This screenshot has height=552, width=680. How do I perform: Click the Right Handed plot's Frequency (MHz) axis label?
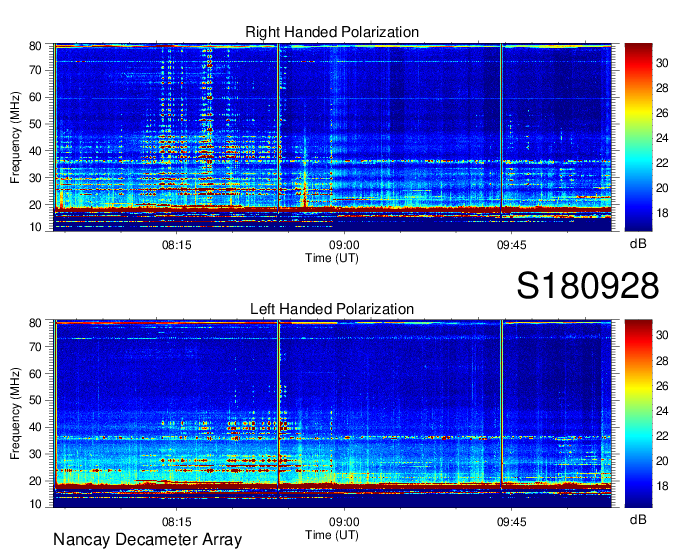coord(15,137)
